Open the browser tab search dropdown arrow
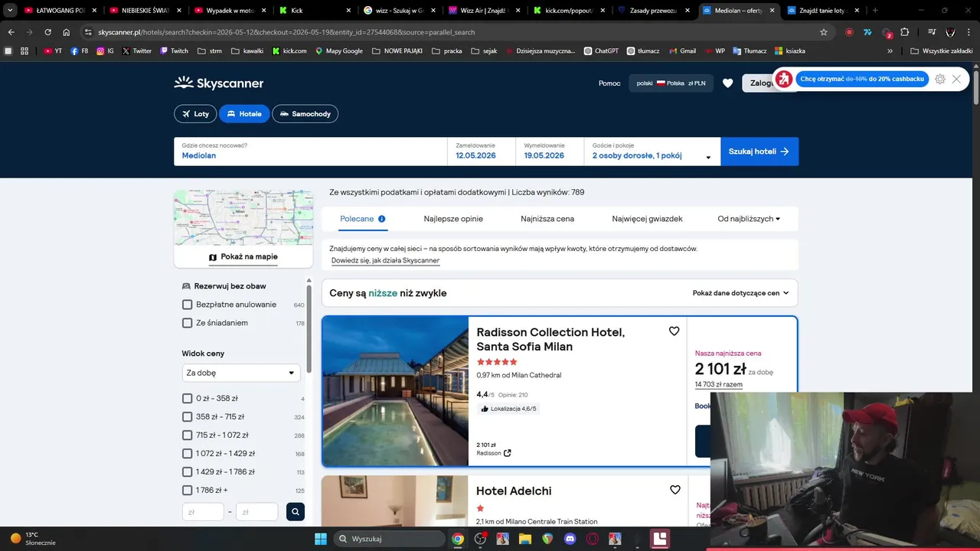The width and height of the screenshot is (980, 551). (11, 11)
